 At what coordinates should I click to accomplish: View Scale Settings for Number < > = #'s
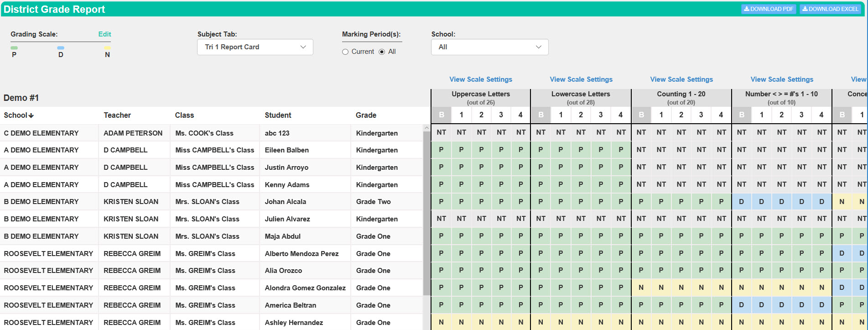(x=782, y=79)
